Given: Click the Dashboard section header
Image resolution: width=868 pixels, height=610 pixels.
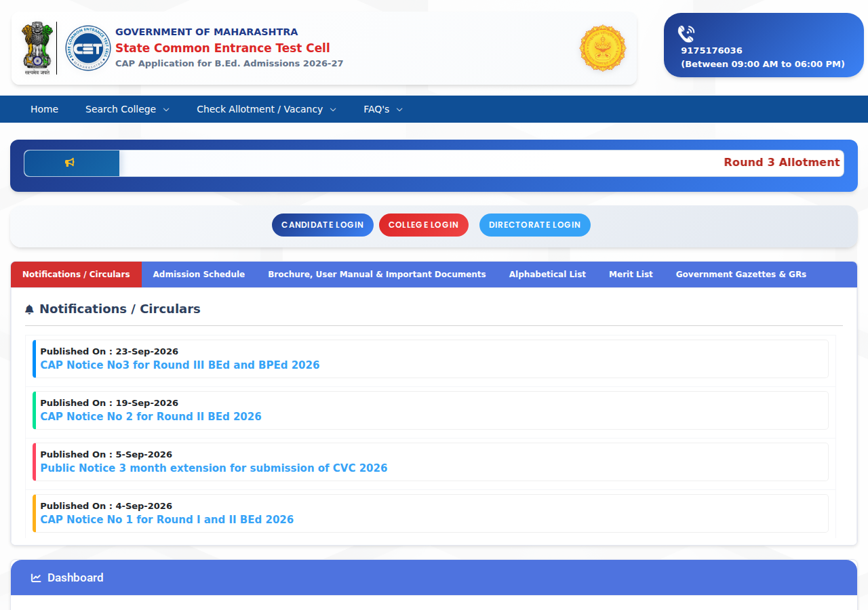Looking at the screenshot, I should pos(434,577).
